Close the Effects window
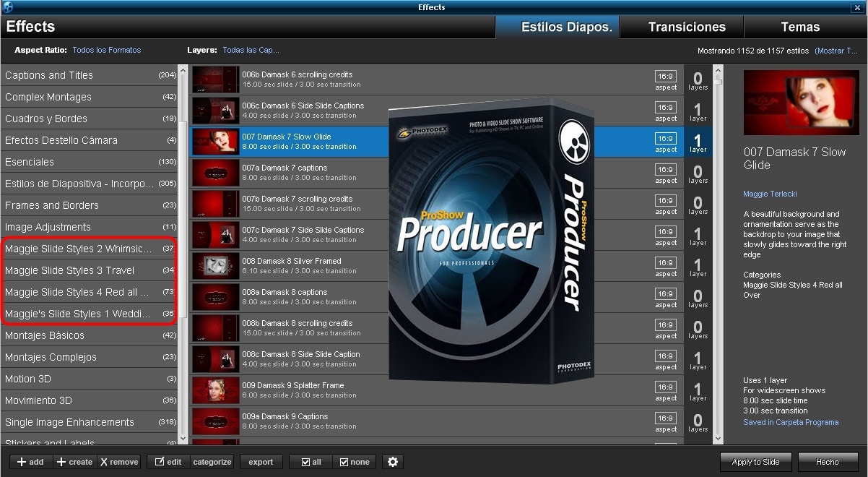Image resolution: width=868 pixels, height=477 pixels. coord(857,7)
